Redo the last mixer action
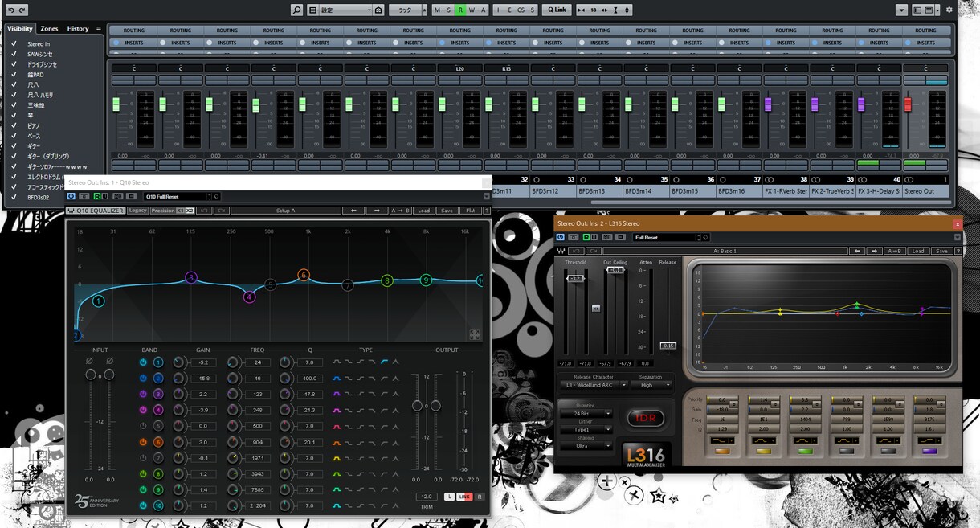 (22, 10)
